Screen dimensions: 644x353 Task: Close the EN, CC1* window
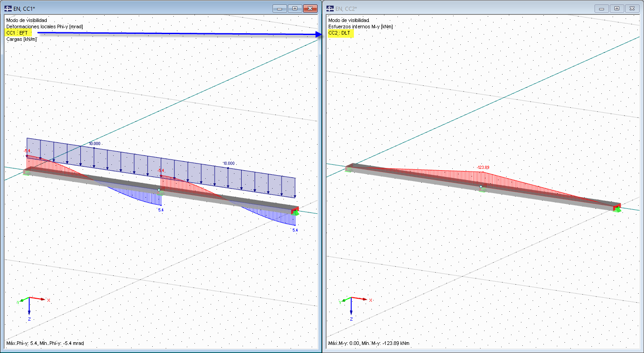[x=310, y=8]
